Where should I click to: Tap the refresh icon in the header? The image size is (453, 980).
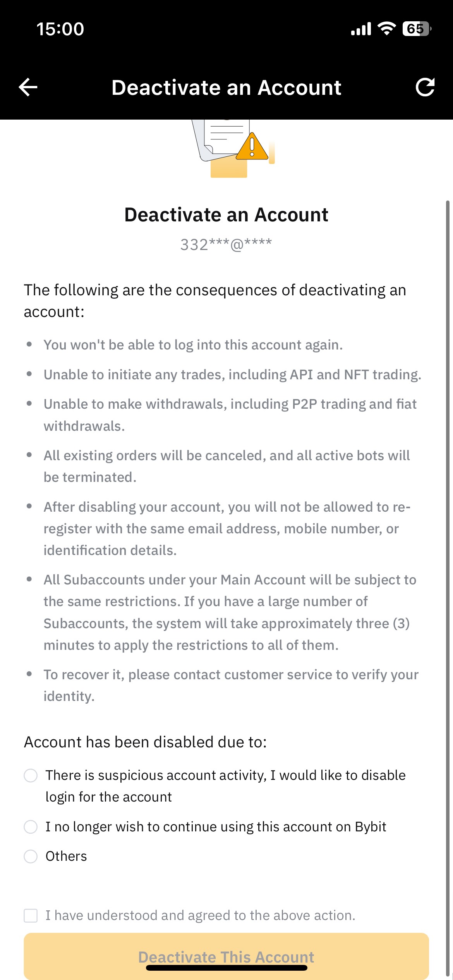425,87
